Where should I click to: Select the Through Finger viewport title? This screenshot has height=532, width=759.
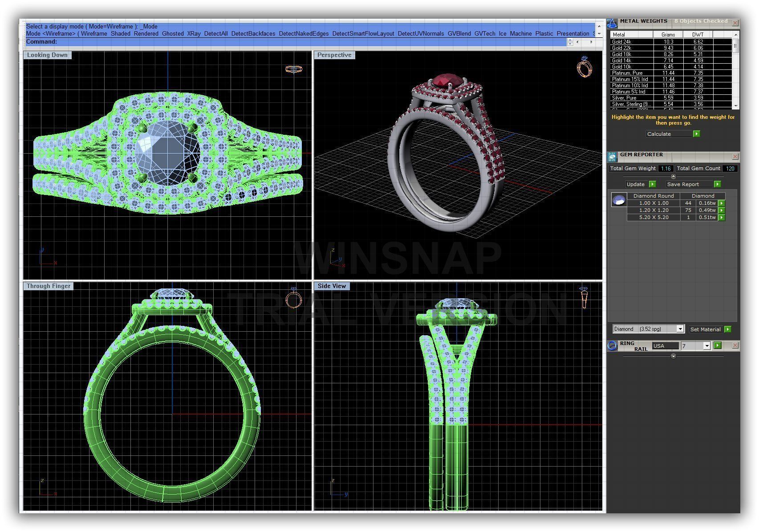click(x=49, y=286)
